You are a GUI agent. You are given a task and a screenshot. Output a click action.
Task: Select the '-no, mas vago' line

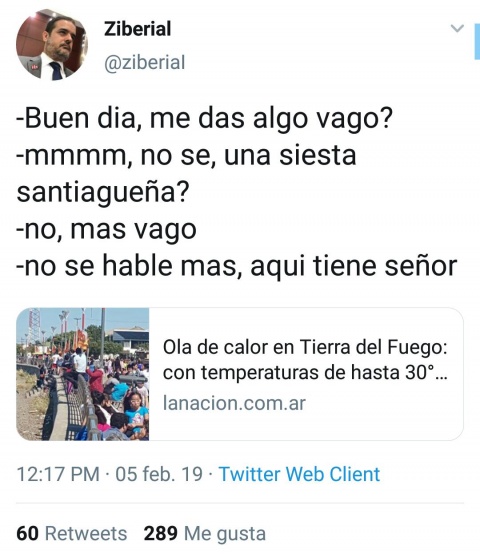tap(106, 230)
